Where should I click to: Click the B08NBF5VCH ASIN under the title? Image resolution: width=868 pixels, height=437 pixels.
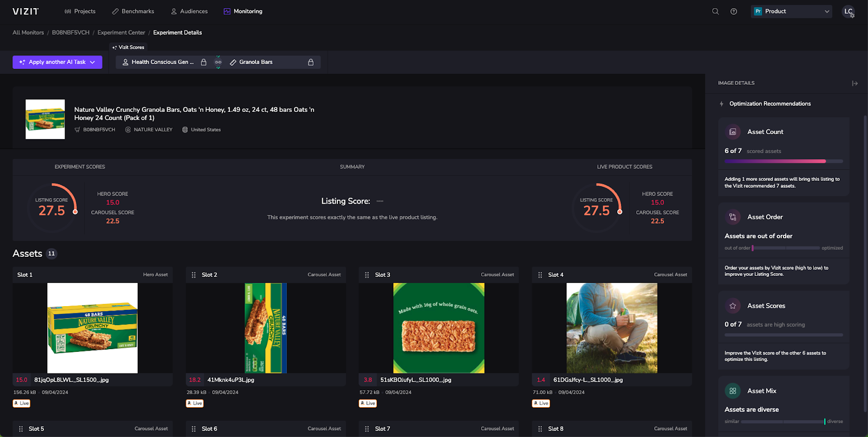click(x=99, y=130)
